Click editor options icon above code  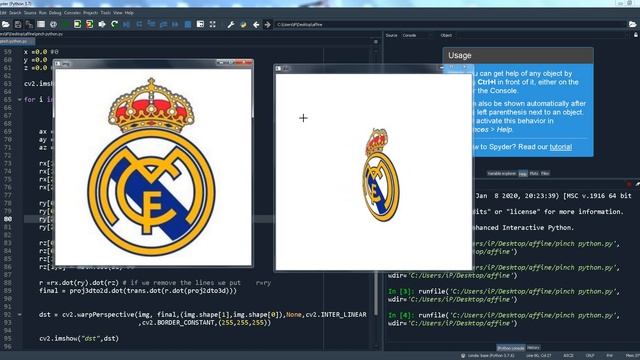(x=376, y=42)
